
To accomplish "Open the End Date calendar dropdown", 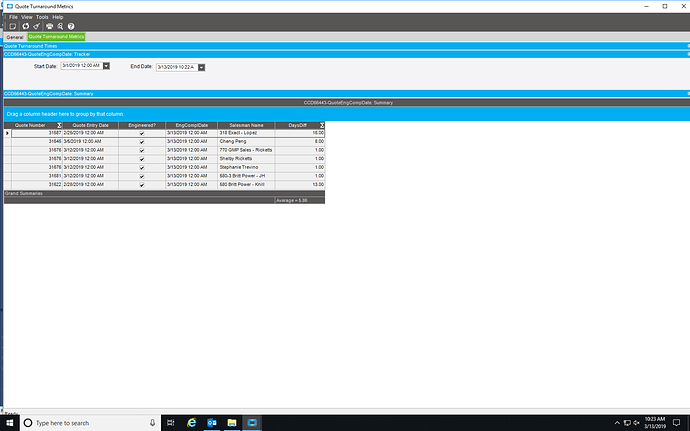I will click(202, 67).
